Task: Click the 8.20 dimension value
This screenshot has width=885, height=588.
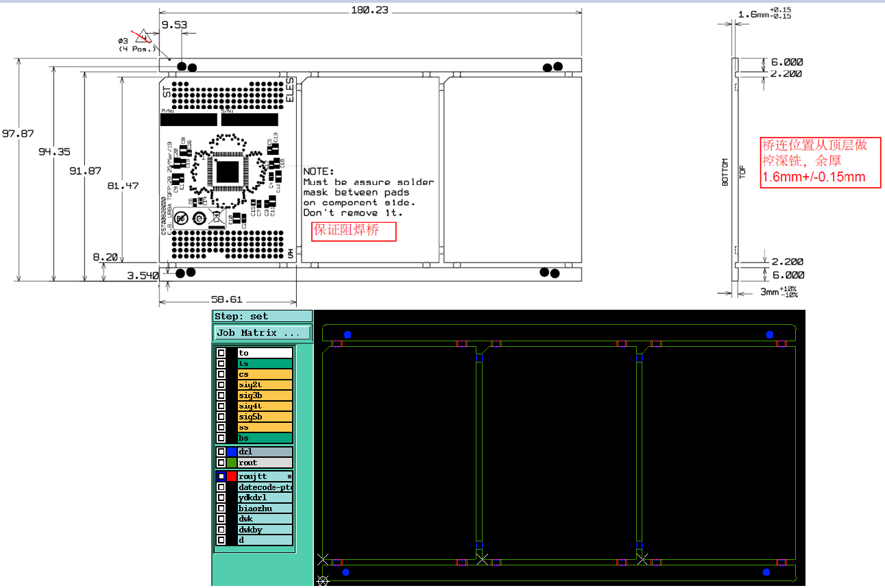Action: (x=106, y=257)
